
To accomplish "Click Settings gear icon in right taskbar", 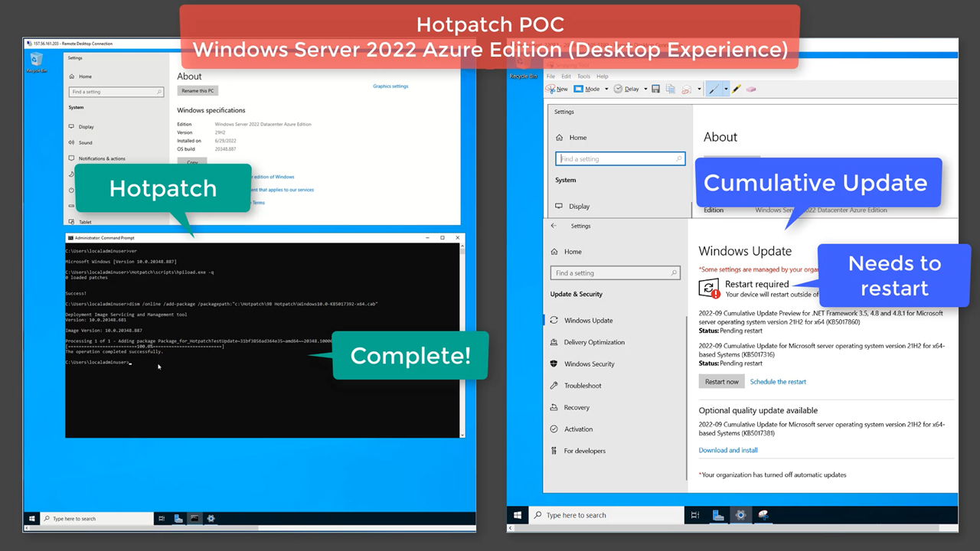I will 740,515.
